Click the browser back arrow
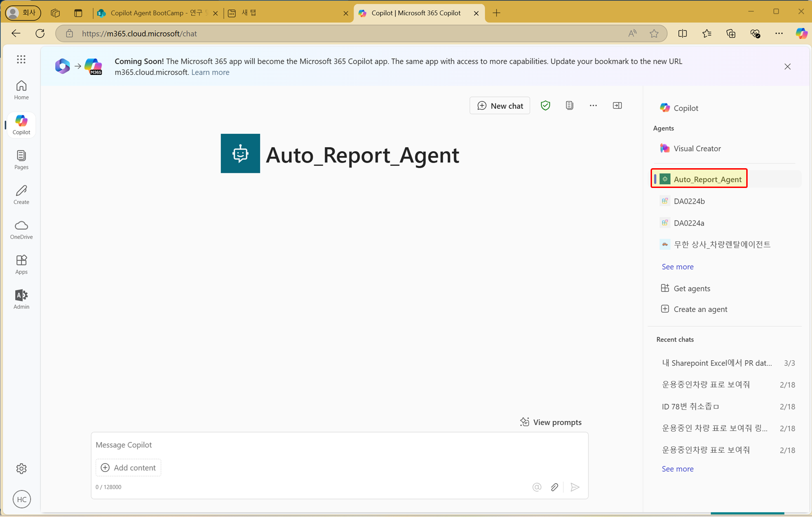This screenshot has width=812, height=517. click(16, 33)
